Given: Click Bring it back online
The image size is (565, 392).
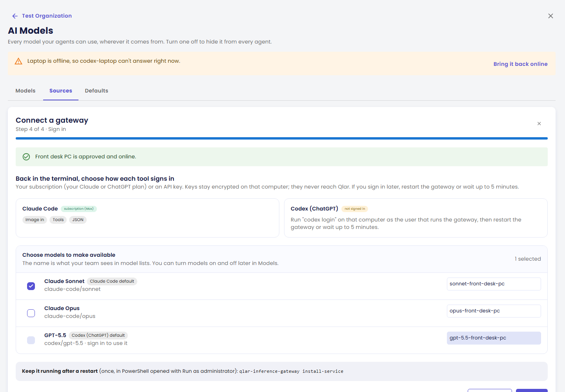Looking at the screenshot, I should (x=520, y=64).
